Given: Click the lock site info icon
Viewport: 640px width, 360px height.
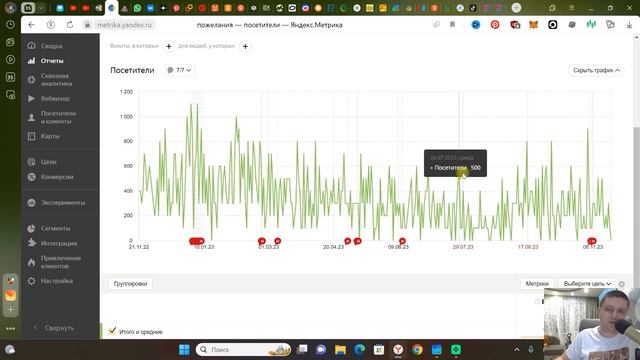Looking at the screenshot, I should point(87,25).
